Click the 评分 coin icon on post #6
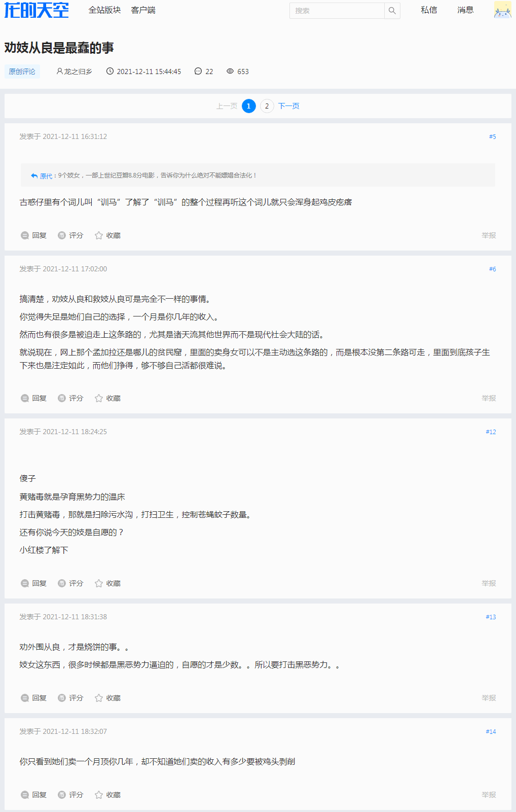 click(x=62, y=398)
